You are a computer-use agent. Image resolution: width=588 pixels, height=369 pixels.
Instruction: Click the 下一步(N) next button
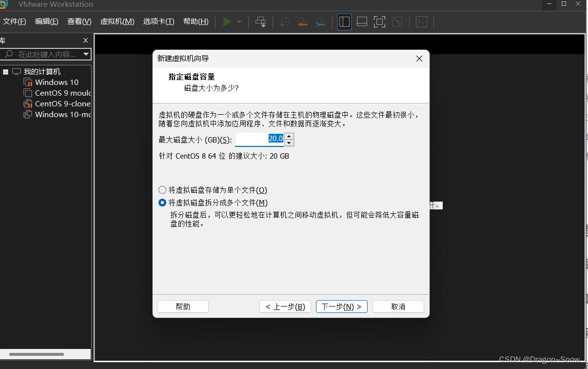[342, 307]
